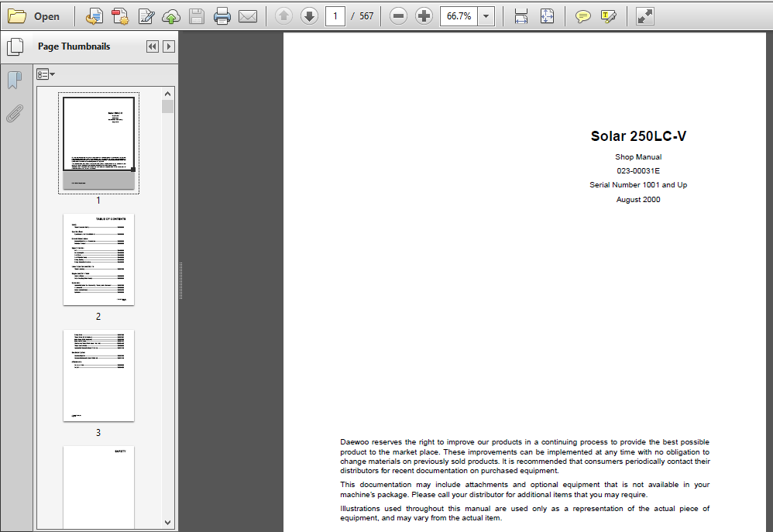Add a sticky note comment
Viewport: 773px width, 532px height.
point(582,16)
